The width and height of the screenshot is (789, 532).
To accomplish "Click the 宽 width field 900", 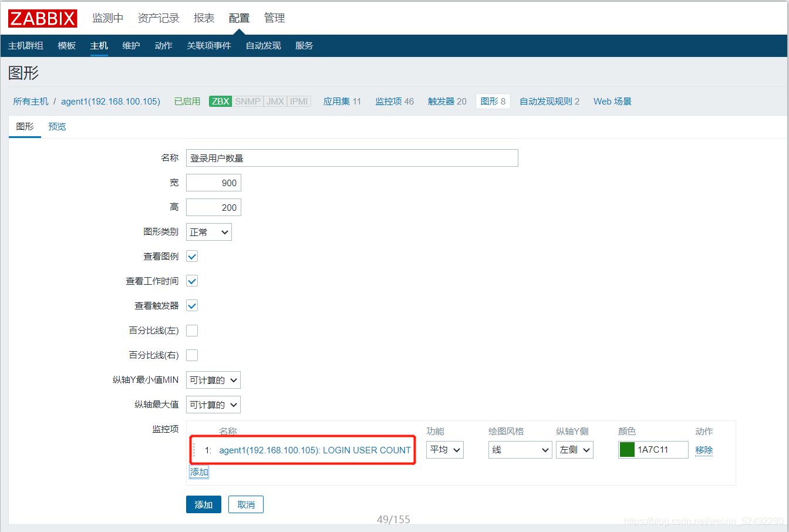I will click(214, 183).
